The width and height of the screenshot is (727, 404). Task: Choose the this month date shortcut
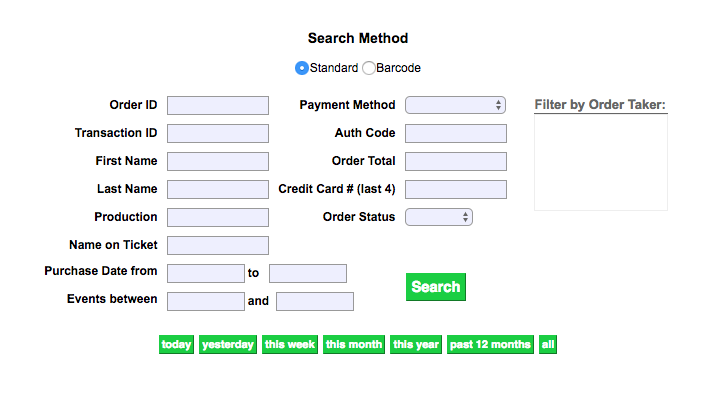[x=354, y=345]
